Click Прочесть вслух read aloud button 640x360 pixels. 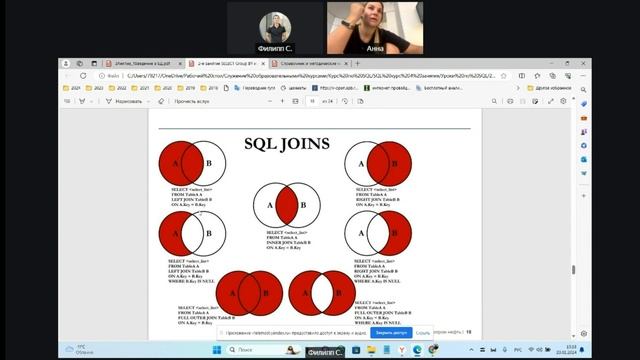coord(191,101)
